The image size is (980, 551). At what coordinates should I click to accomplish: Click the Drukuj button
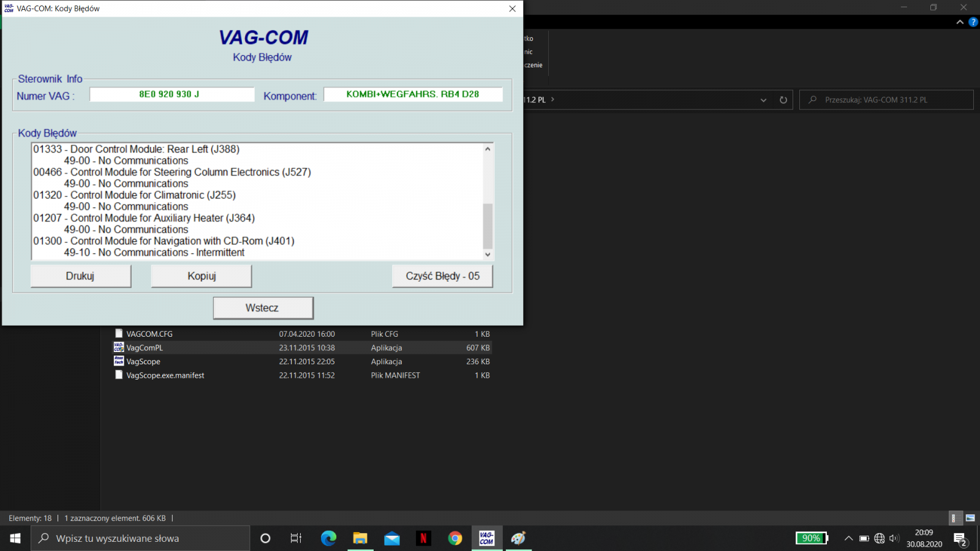click(x=80, y=276)
